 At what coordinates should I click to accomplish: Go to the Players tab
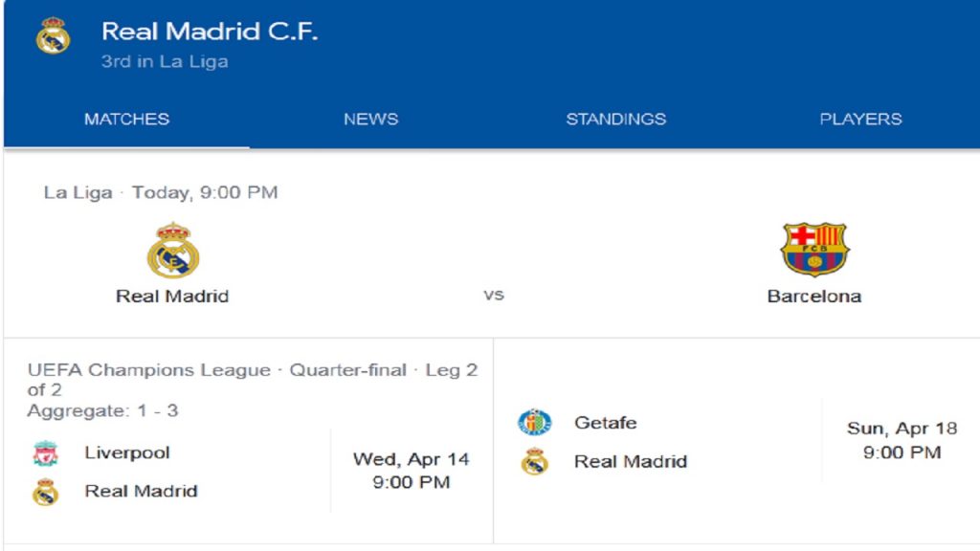coord(860,120)
